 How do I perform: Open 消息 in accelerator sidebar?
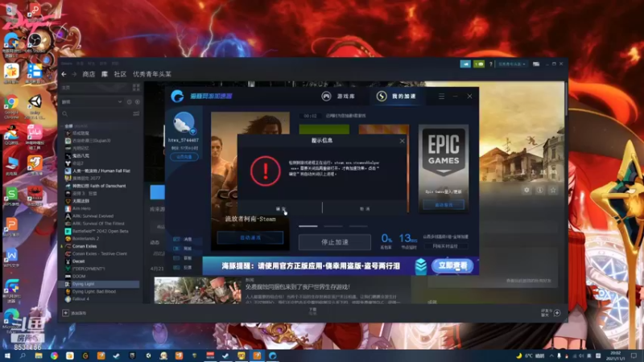[x=183, y=239]
